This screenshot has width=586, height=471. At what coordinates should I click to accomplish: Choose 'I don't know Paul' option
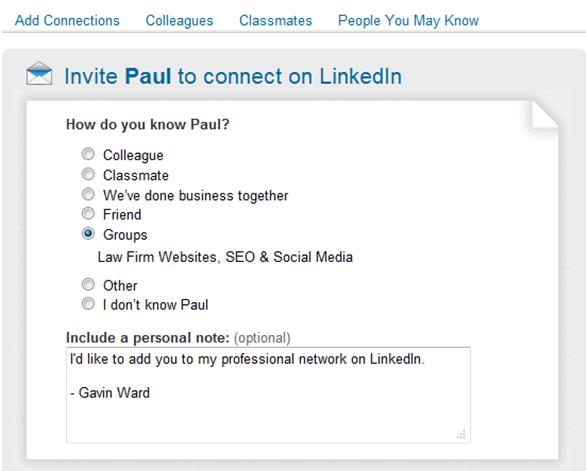point(88,304)
